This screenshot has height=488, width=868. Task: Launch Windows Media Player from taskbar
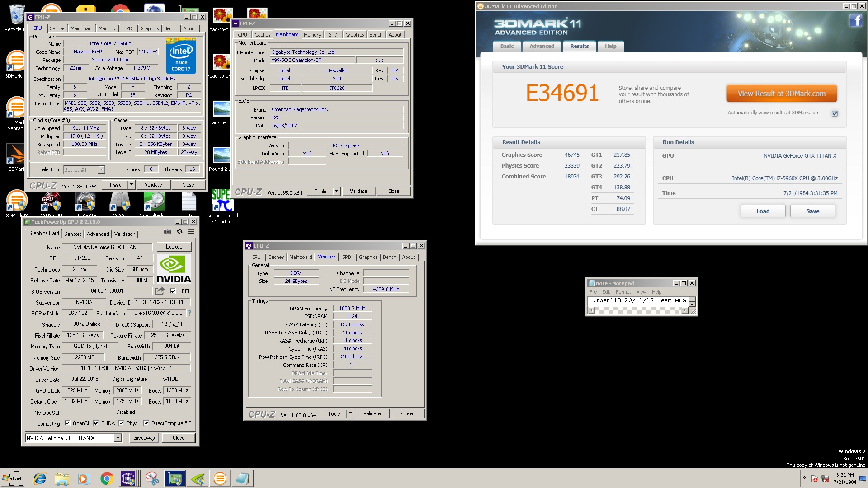(x=84, y=479)
